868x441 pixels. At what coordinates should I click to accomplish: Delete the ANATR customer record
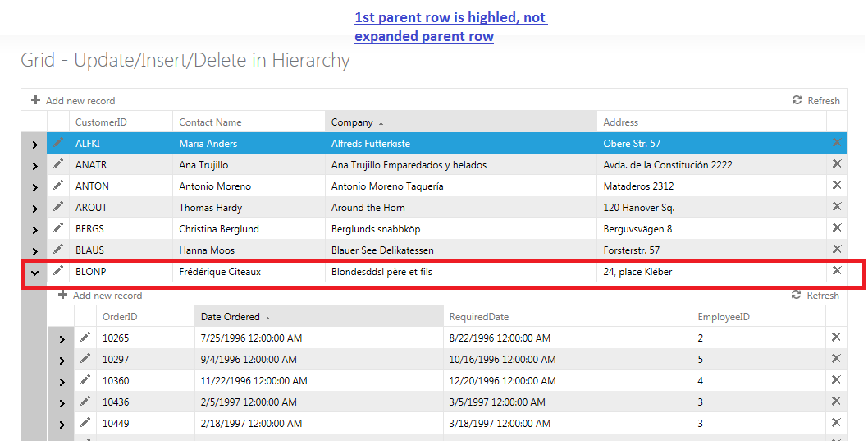837,163
